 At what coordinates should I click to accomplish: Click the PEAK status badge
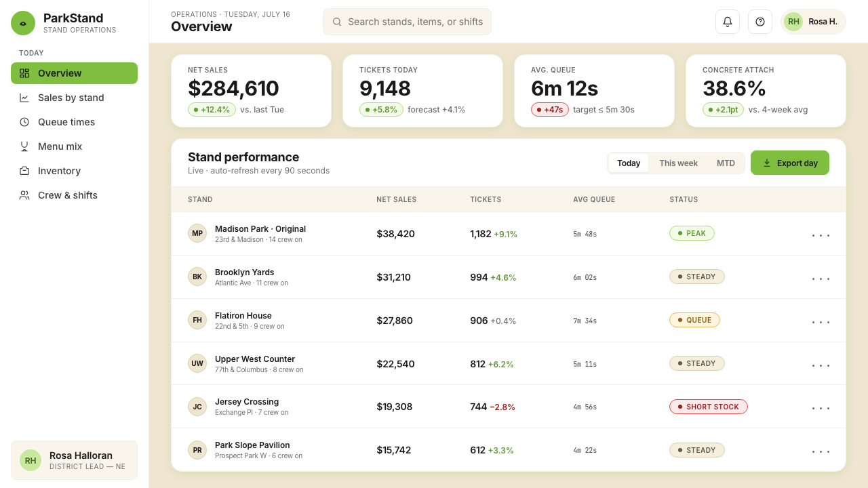click(692, 233)
